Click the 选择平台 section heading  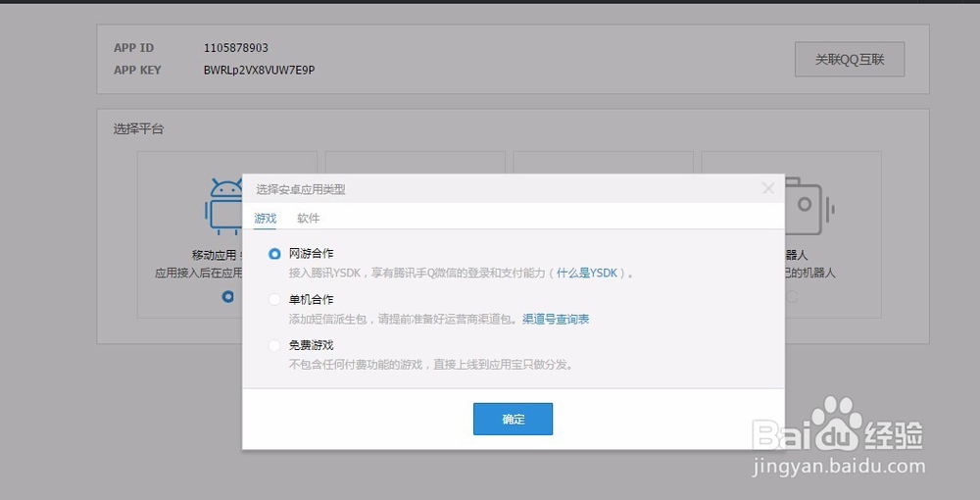[138, 128]
